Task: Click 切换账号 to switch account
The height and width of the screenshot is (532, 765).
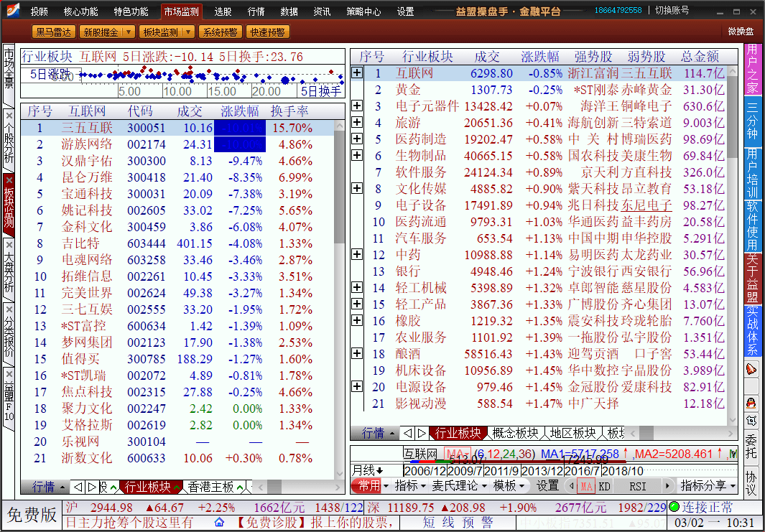Action: coord(672,10)
